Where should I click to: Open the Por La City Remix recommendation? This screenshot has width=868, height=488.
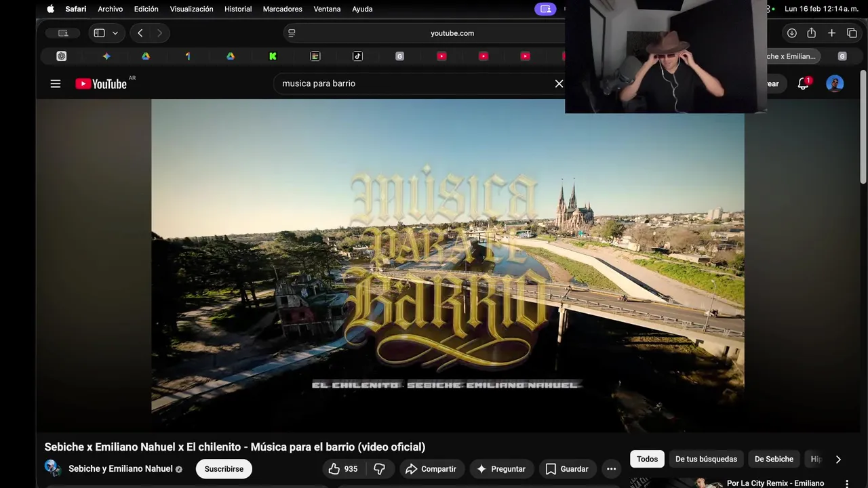point(775,483)
